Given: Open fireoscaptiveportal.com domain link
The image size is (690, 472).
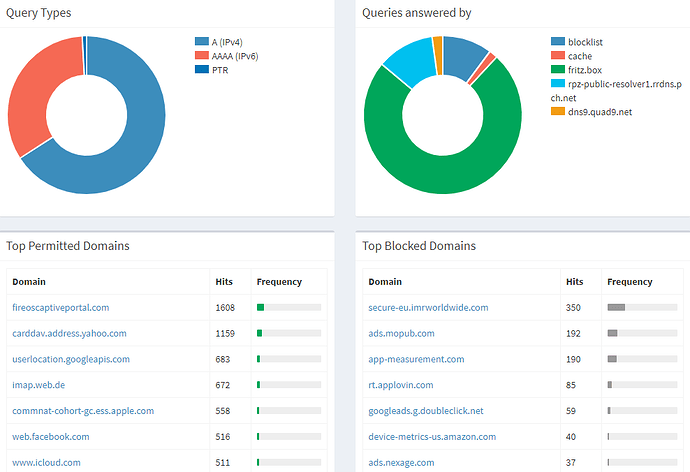Looking at the screenshot, I should (60, 307).
